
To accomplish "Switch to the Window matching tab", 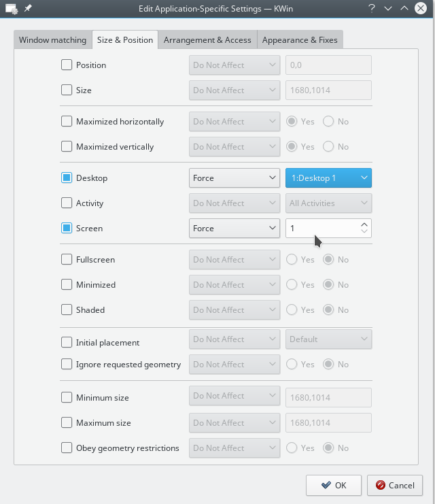I will 52,40.
